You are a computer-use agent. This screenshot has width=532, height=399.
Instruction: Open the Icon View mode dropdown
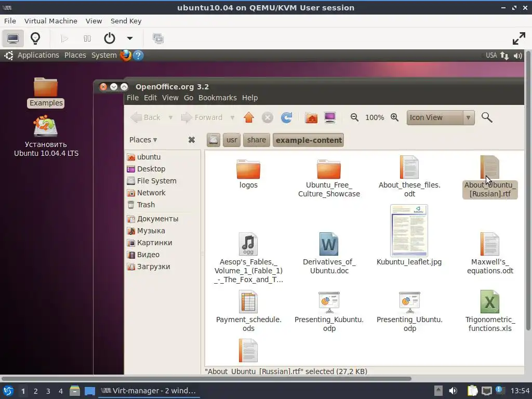441,117
